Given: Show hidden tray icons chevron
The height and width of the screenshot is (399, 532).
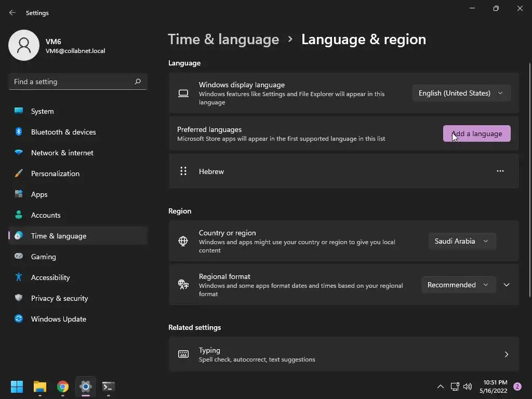Looking at the screenshot, I should click(441, 387).
